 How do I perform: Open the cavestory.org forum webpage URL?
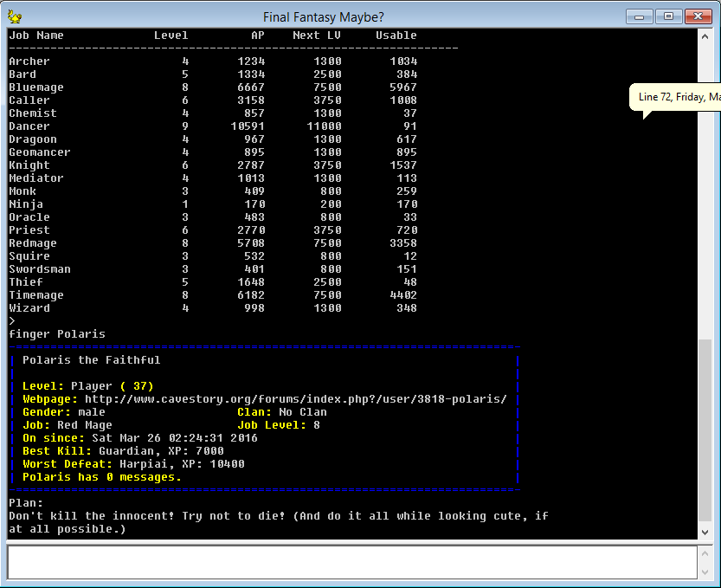(x=296, y=399)
